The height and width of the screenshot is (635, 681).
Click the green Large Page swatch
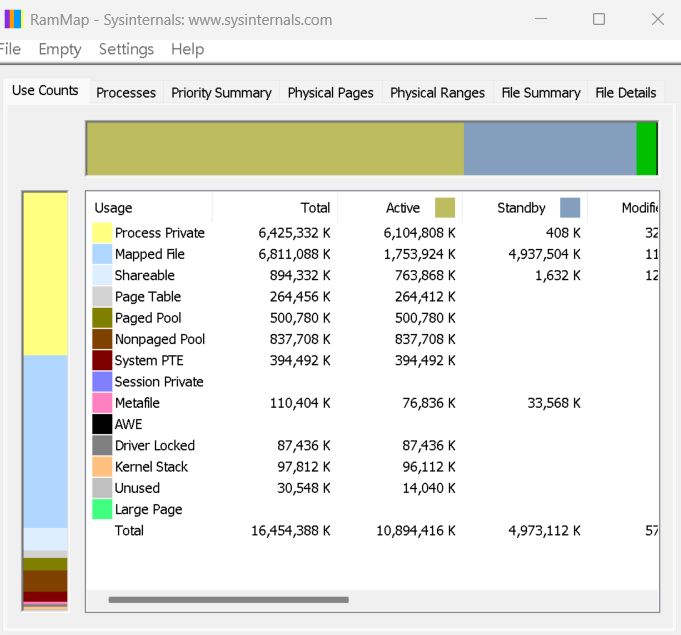102,509
